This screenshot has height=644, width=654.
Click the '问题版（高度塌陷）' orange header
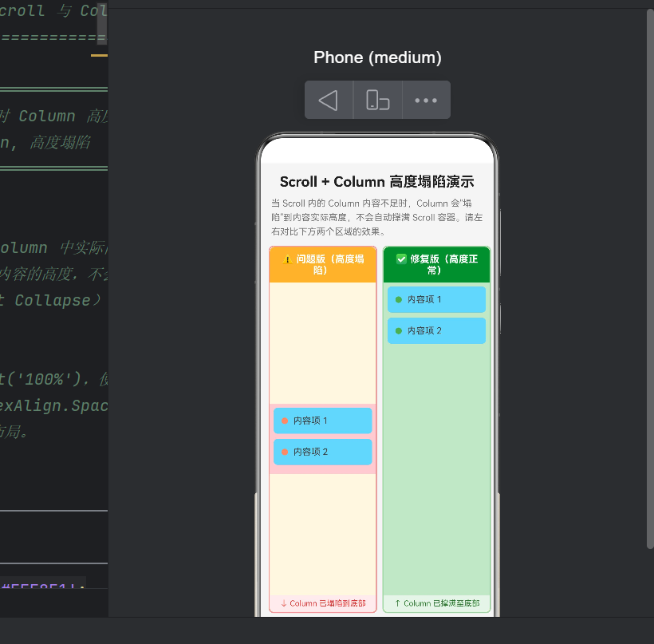tap(323, 265)
